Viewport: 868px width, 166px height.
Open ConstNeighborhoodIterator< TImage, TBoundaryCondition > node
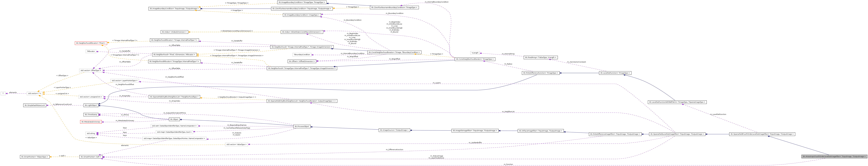coord(394,52)
